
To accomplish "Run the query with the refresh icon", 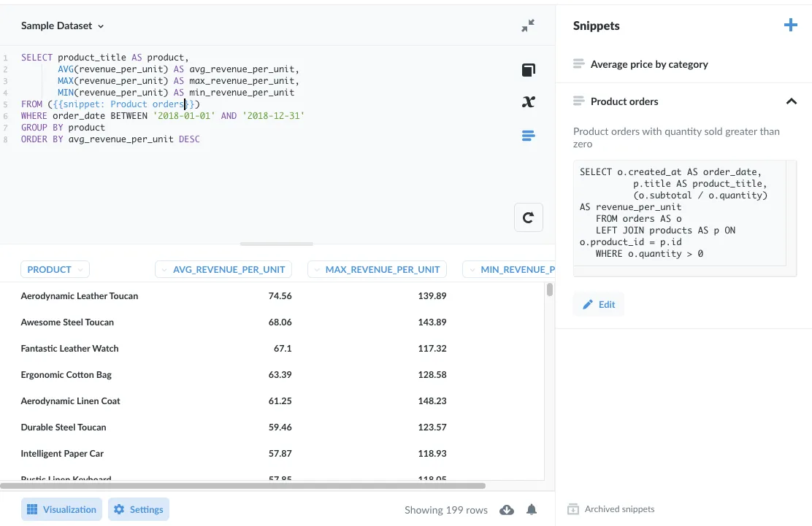I will pos(528,217).
